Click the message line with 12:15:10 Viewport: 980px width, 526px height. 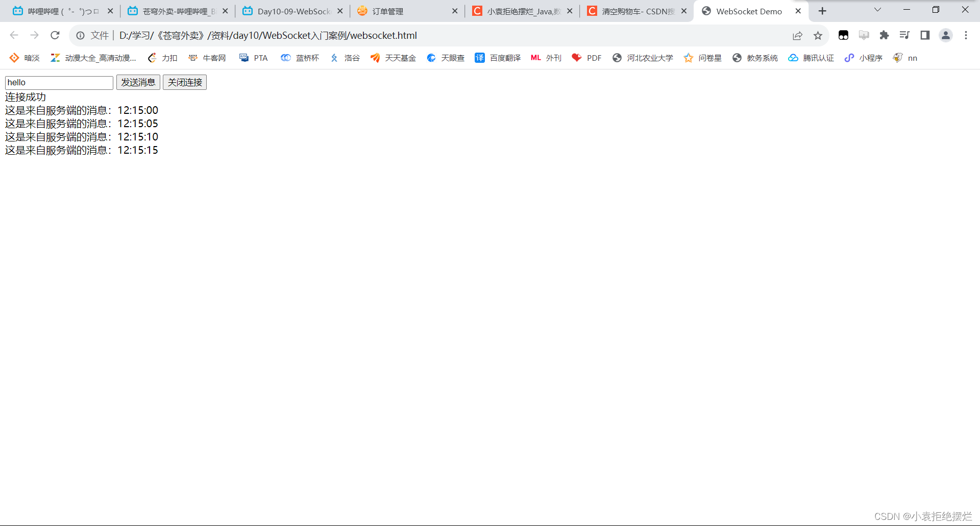82,137
